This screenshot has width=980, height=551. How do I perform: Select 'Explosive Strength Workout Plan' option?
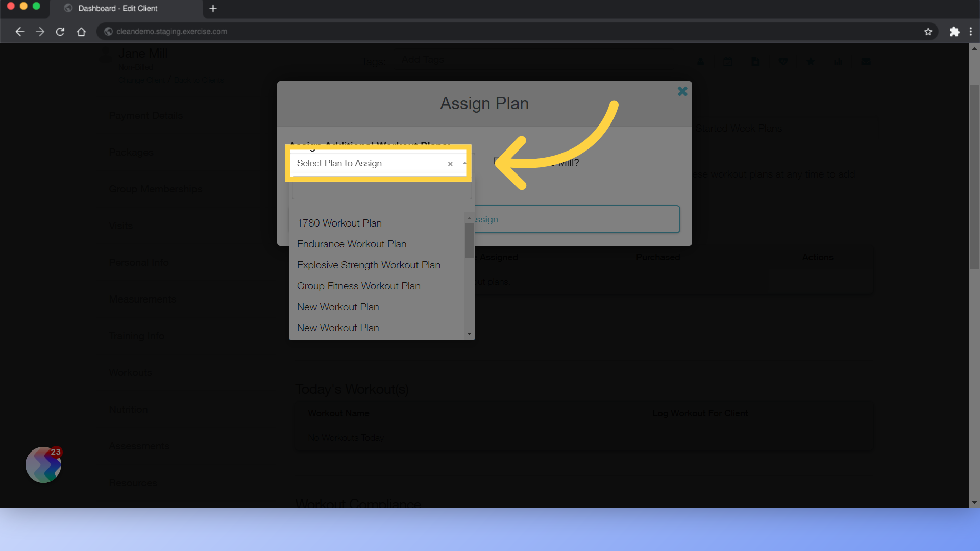368,264
